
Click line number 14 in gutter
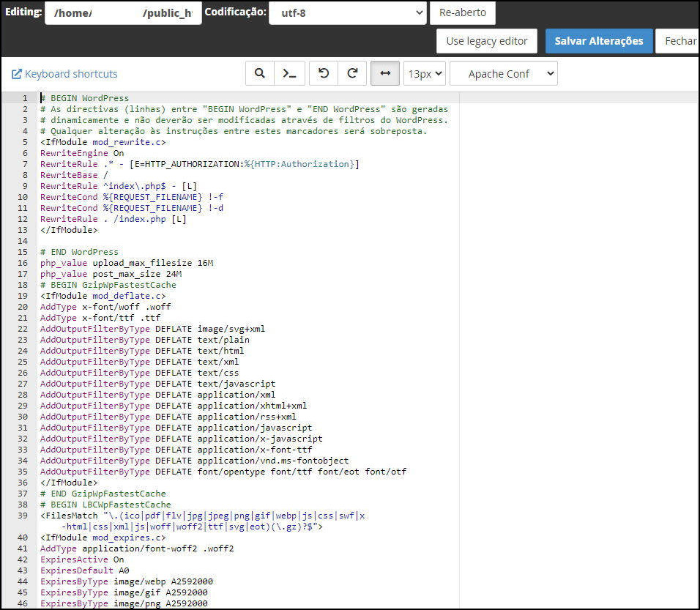point(23,241)
